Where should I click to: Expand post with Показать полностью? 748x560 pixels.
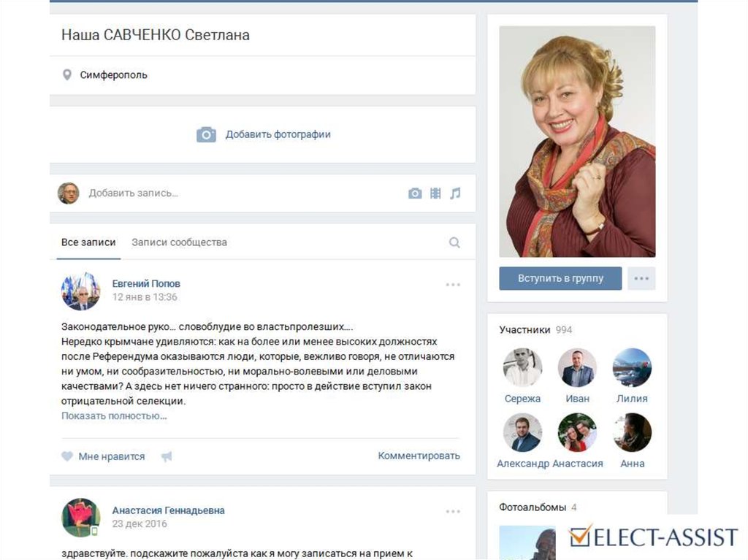[114, 416]
